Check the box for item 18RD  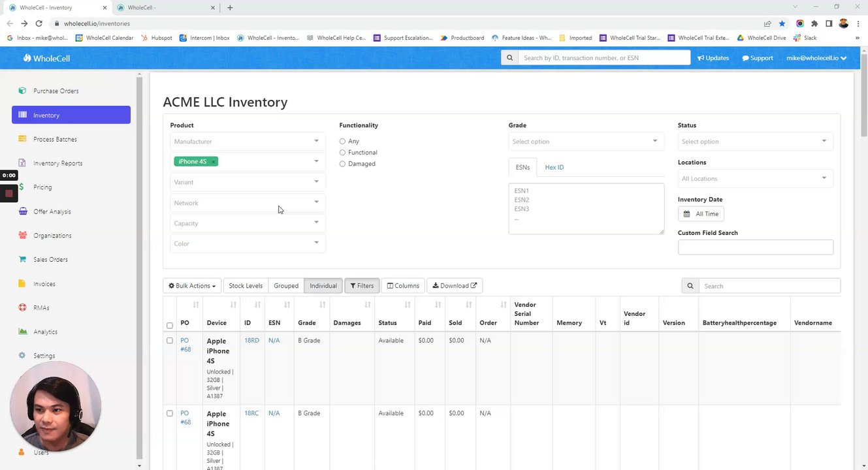(170, 341)
